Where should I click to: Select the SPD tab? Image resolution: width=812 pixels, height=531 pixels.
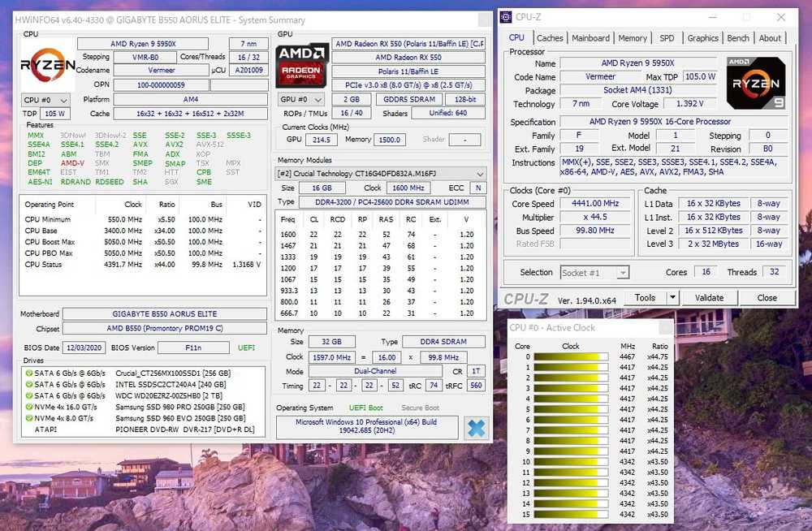coord(667,38)
